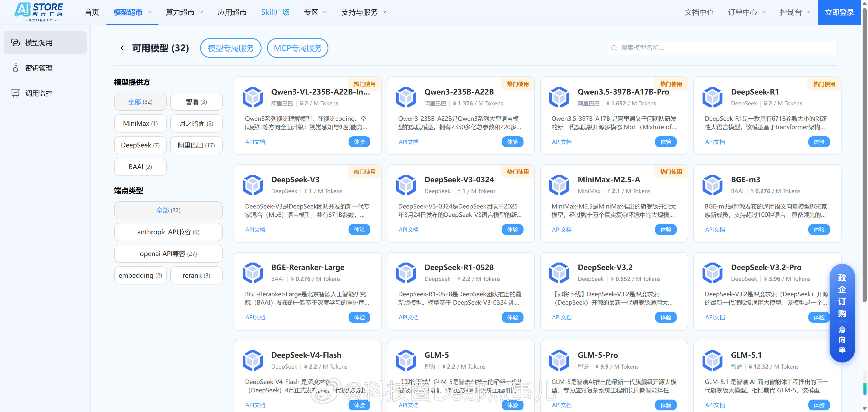Viewport: 868px width, 412px height.
Task: Click 体验 on the MiniMax-M2.5-A card
Action: (665, 230)
